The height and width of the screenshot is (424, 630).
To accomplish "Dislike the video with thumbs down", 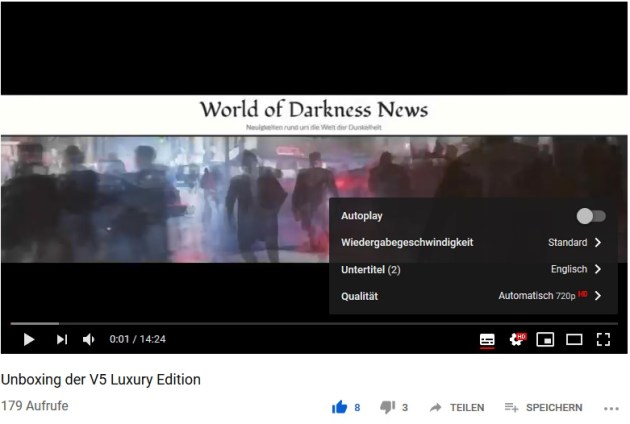I will coord(387,407).
